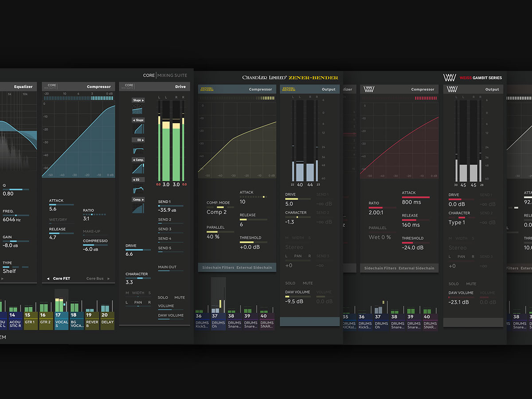The height and width of the screenshot is (399, 532).
Task: Click the first Shape curve thumbnail in Drive
Action: pos(138,110)
